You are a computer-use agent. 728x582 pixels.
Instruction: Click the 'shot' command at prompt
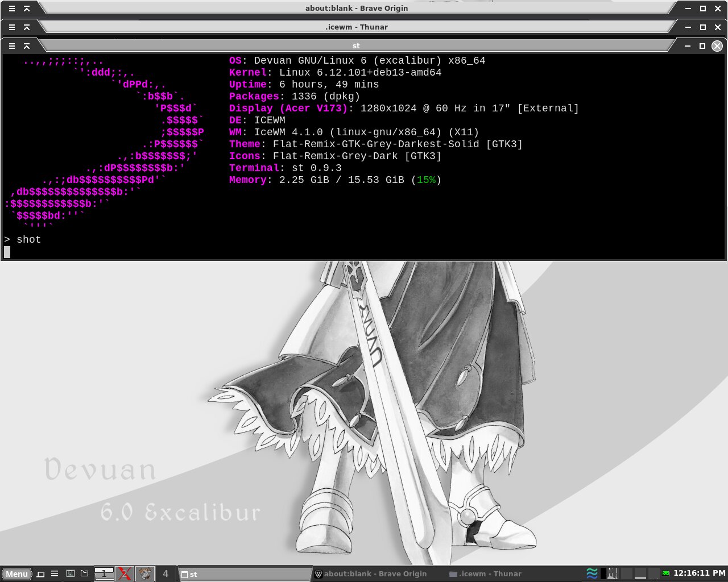(29, 240)
